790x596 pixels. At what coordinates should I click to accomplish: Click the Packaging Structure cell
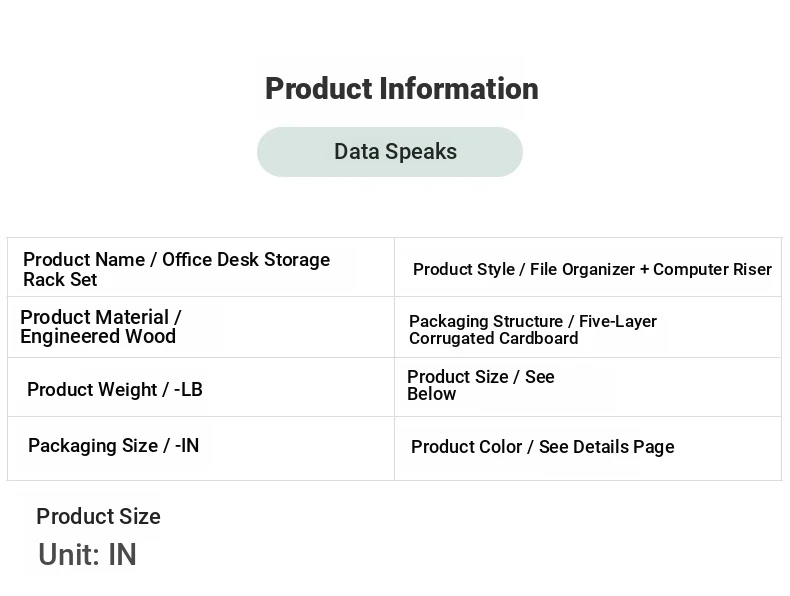[x=588, y=327]
